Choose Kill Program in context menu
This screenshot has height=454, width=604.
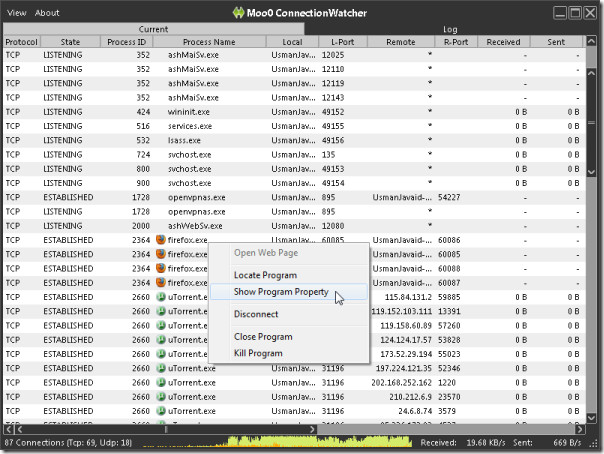[258, 353]
